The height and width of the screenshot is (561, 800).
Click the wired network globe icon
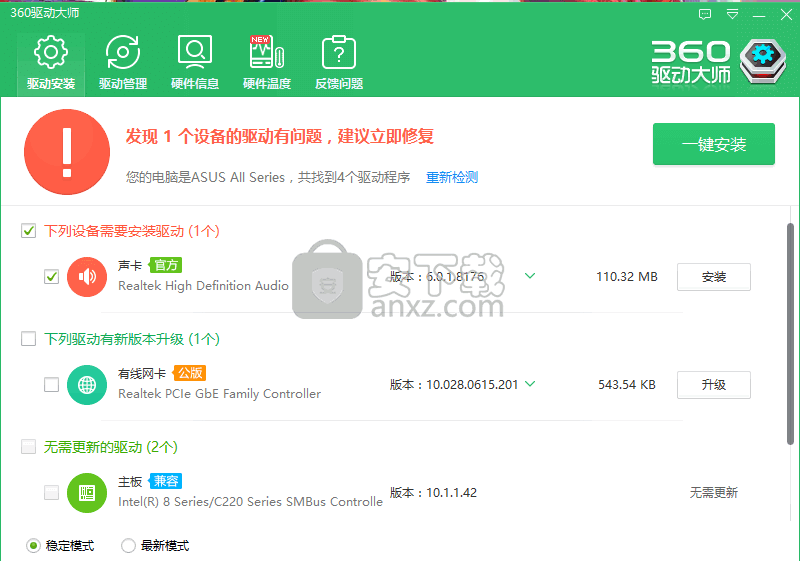[87, 385]
